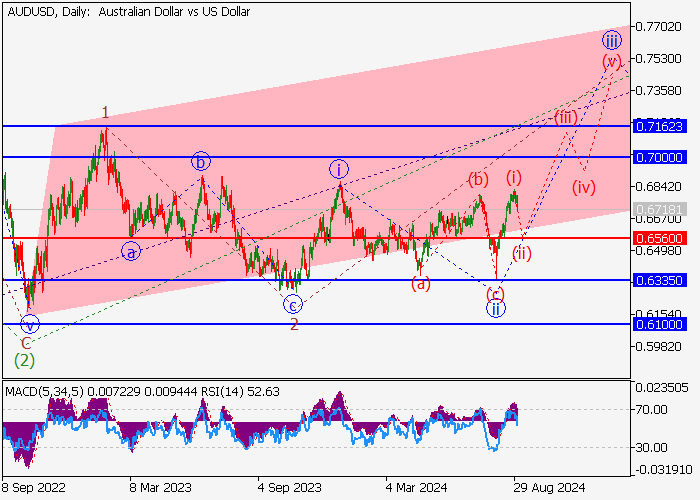
Task: Click the red (v) wave label
Action: pos(612,61)
